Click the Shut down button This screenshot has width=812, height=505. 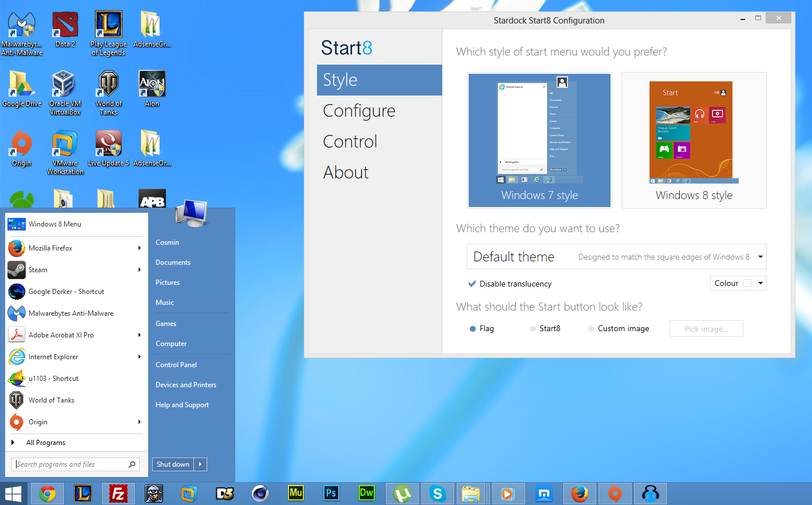173,464
